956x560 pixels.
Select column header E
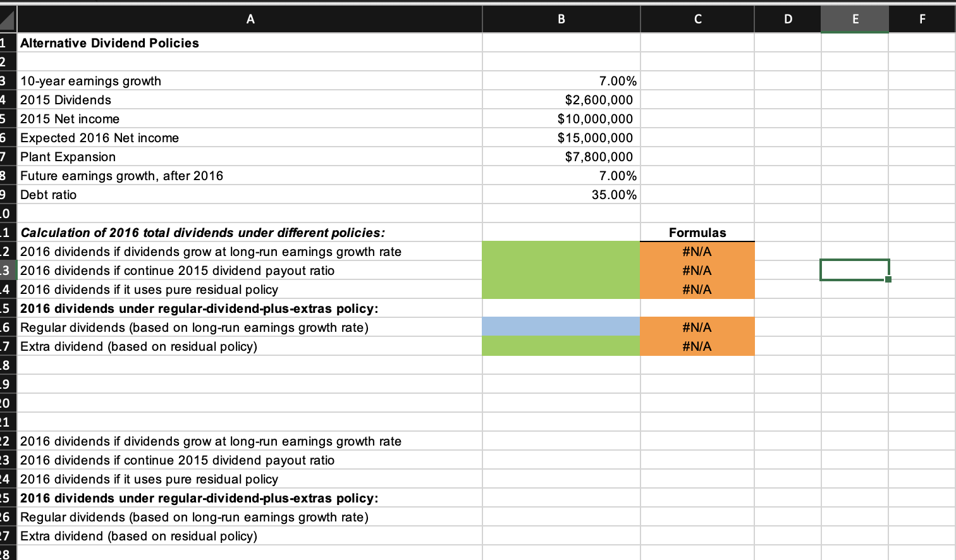click(855, 19)
